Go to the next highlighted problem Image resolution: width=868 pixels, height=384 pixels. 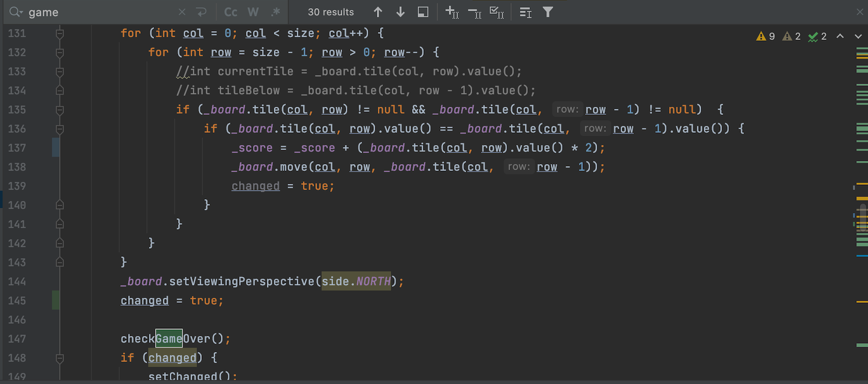[858, 36]
